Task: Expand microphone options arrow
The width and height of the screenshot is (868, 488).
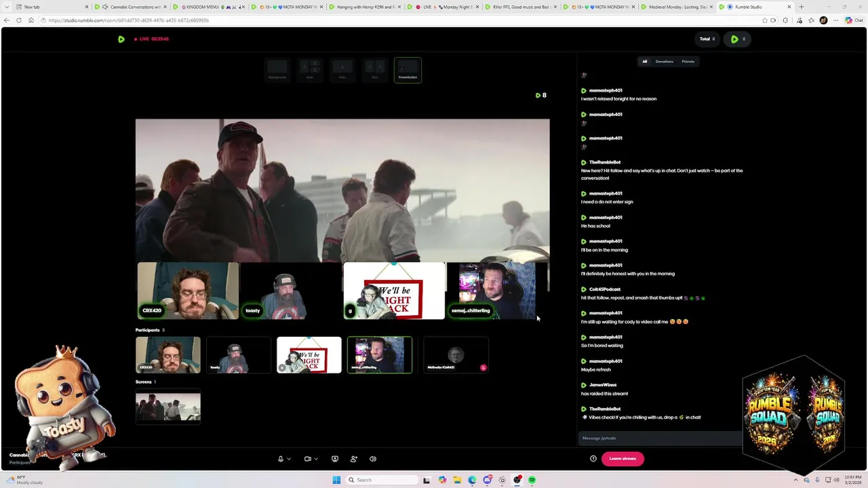Action: coord(289,459)
